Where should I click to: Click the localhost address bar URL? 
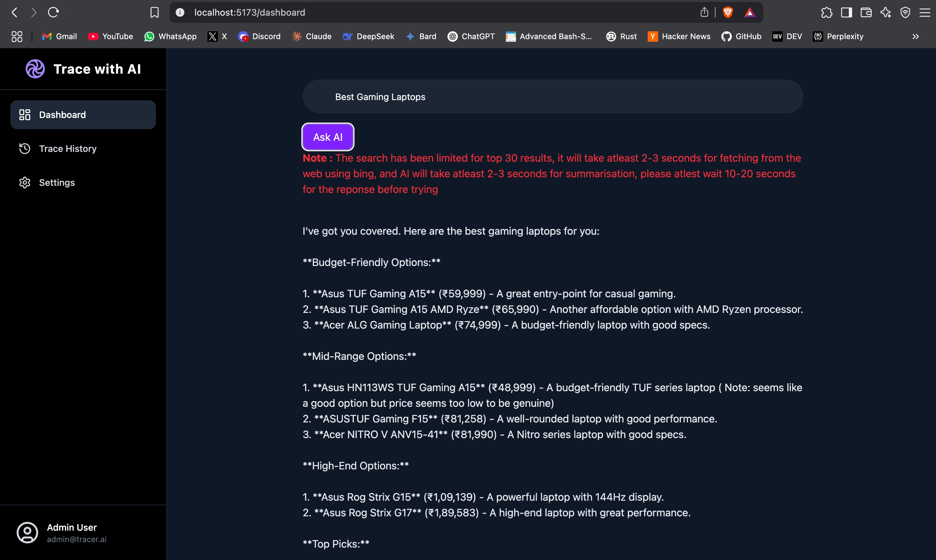point(249,12)
